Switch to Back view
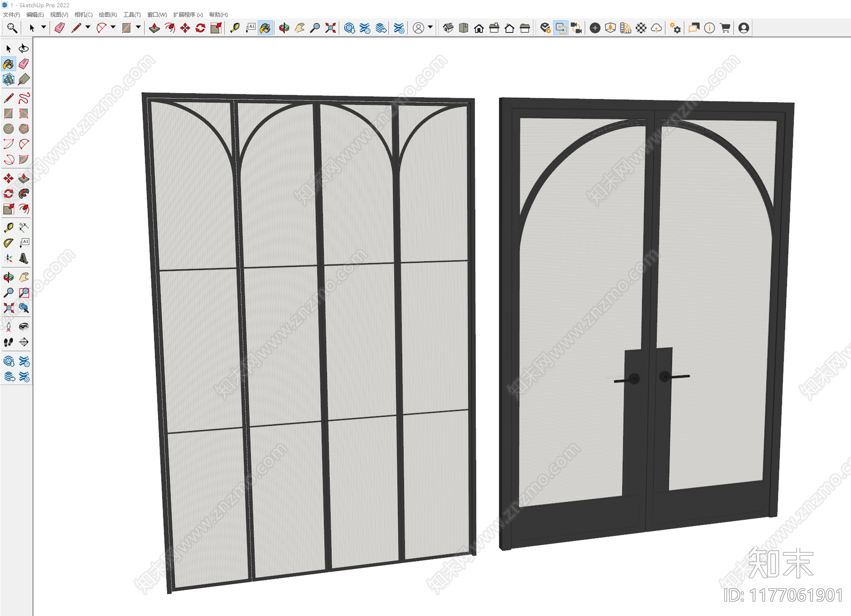Viewport: 851px width, 616px height. click(x=510, y=28)
